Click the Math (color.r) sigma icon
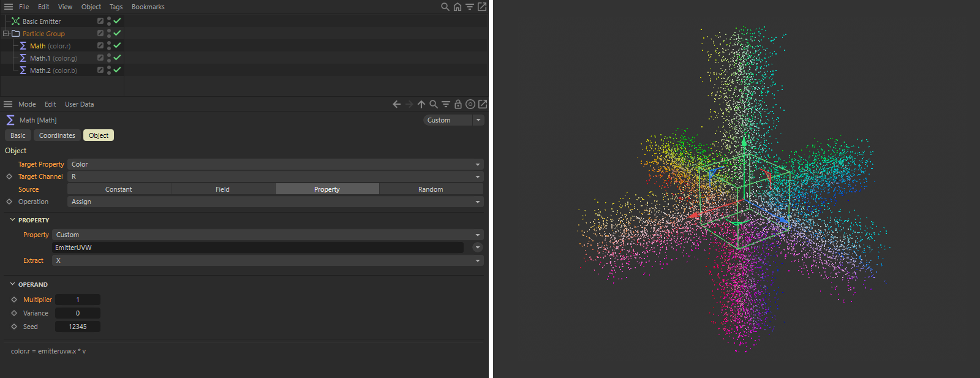This screenshot has width=980, height=378. click(x=23, y=46)
